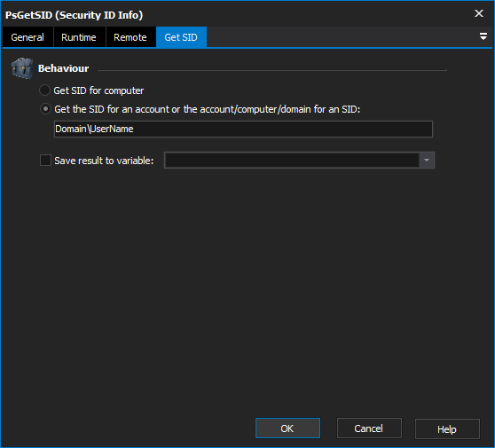Viewport: 495px width, 448px height.
Task: Open the tab list dropdown icon
Action: click(x=483, y=36)
